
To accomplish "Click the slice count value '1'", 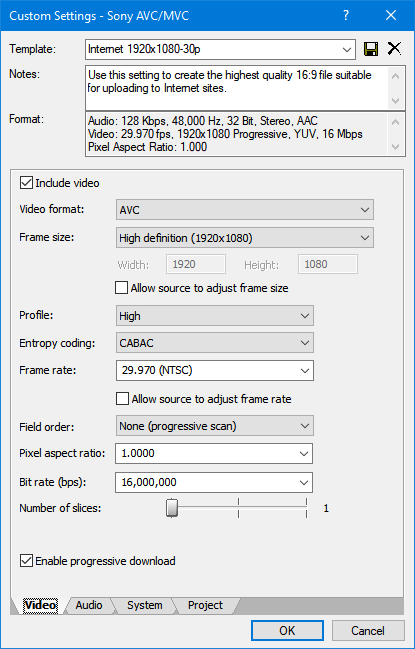I will point(326,508).
